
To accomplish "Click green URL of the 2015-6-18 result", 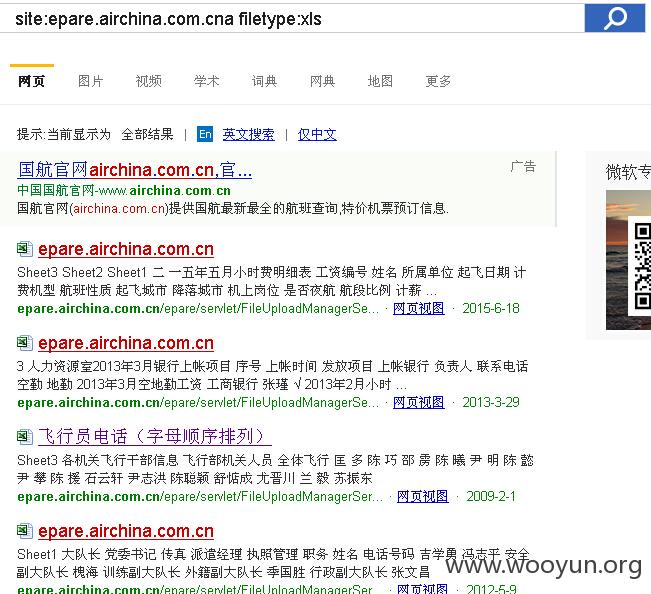I will [x=198, y=308].
